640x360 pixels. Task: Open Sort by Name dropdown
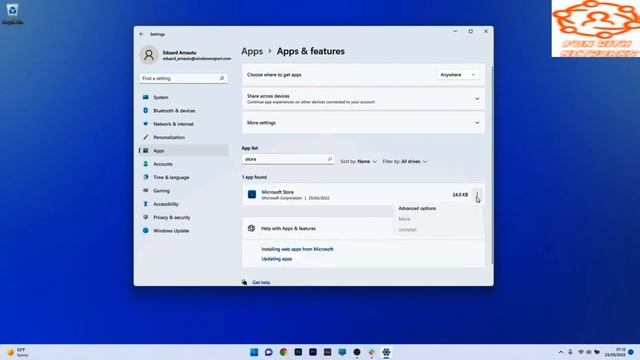[x=358, y=162]
